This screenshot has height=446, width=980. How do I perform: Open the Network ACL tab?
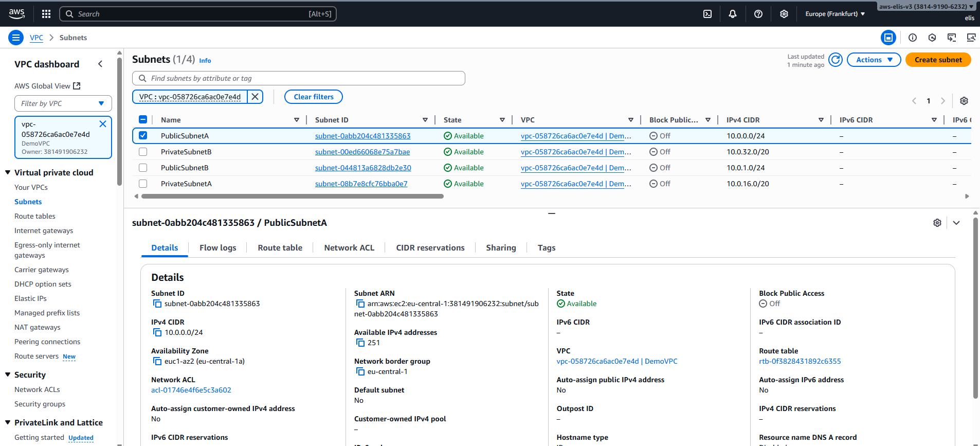point(349,248)
